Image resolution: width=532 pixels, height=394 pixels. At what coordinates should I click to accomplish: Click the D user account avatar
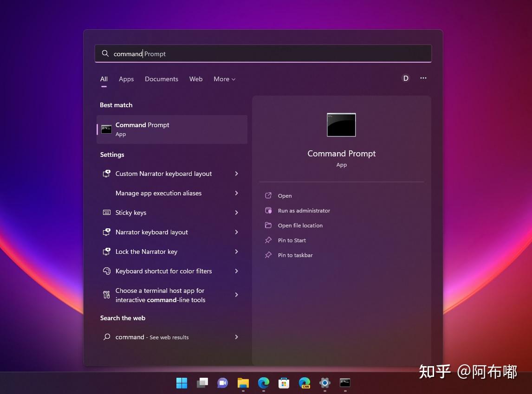pos(405,78)
